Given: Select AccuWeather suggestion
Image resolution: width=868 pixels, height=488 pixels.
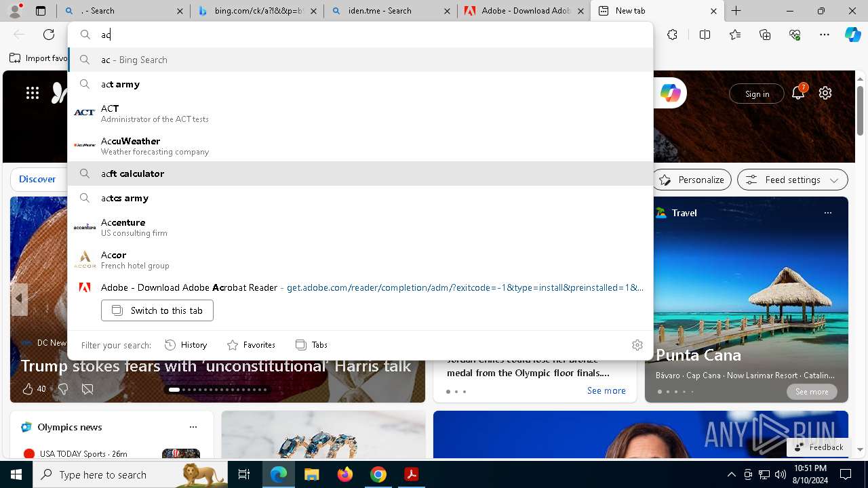Looking at the screenshot, I should 360,146.
